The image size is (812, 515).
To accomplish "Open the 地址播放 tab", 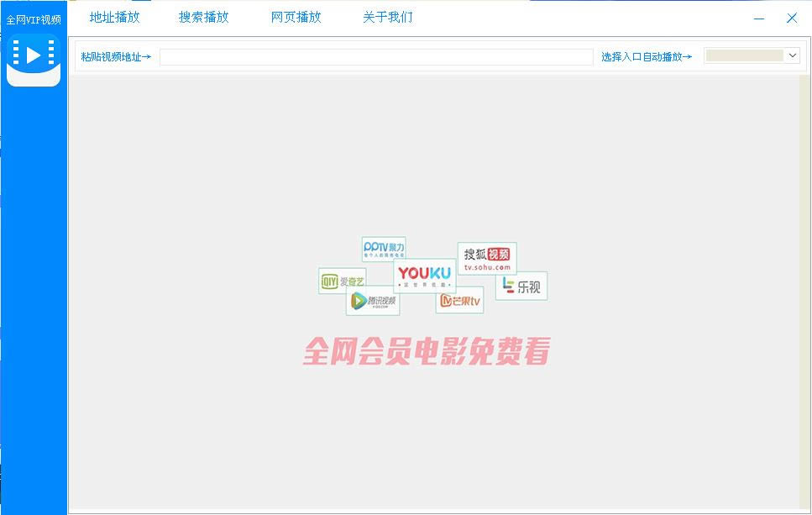I will tap(114, 17).
